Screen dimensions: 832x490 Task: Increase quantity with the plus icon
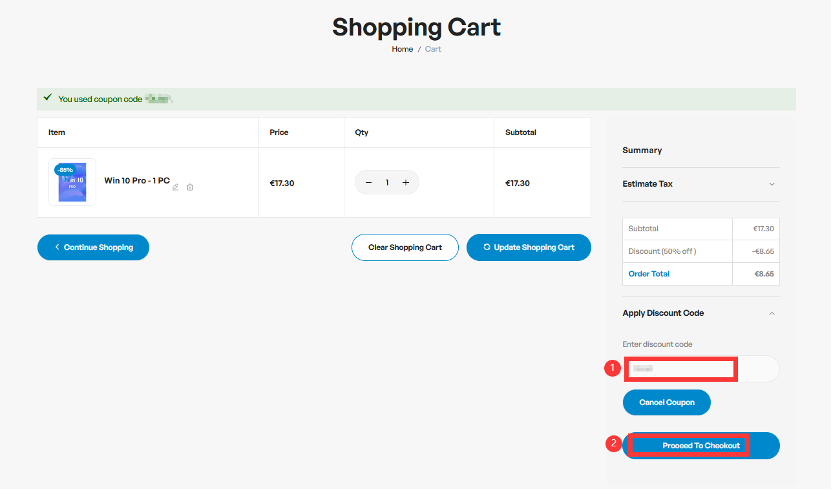(405, 183)
